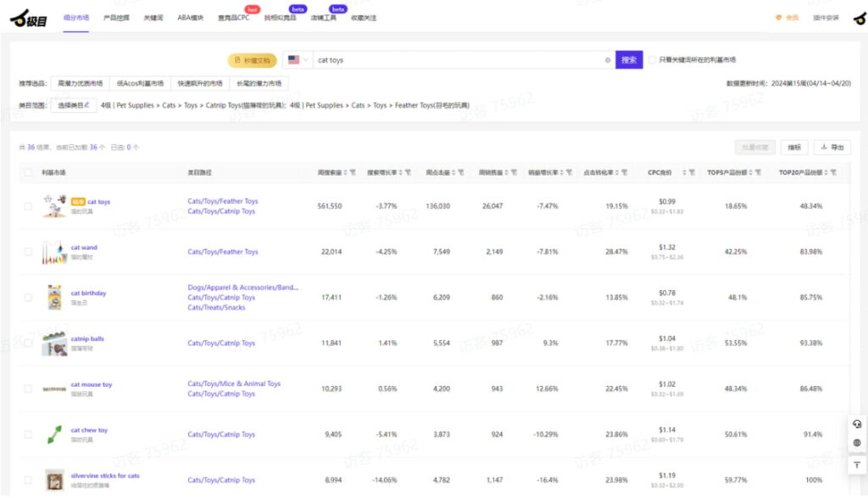The image size is (868, 498).
Task: Open the US flag marketplace dropdown
Action: pos(297,60)
